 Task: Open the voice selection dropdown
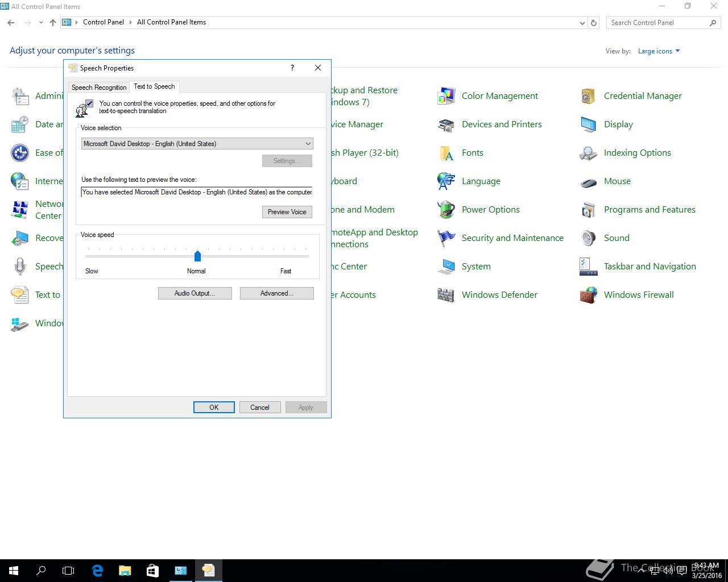[x=197, y=144]
